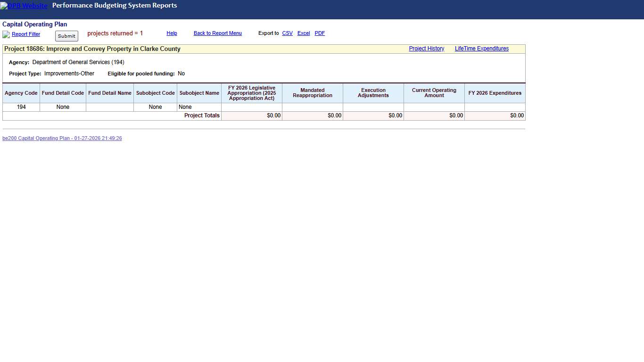
Task: Select the Fund Detail Code column header
Action: pyautogui.click(x=63, y=93)
